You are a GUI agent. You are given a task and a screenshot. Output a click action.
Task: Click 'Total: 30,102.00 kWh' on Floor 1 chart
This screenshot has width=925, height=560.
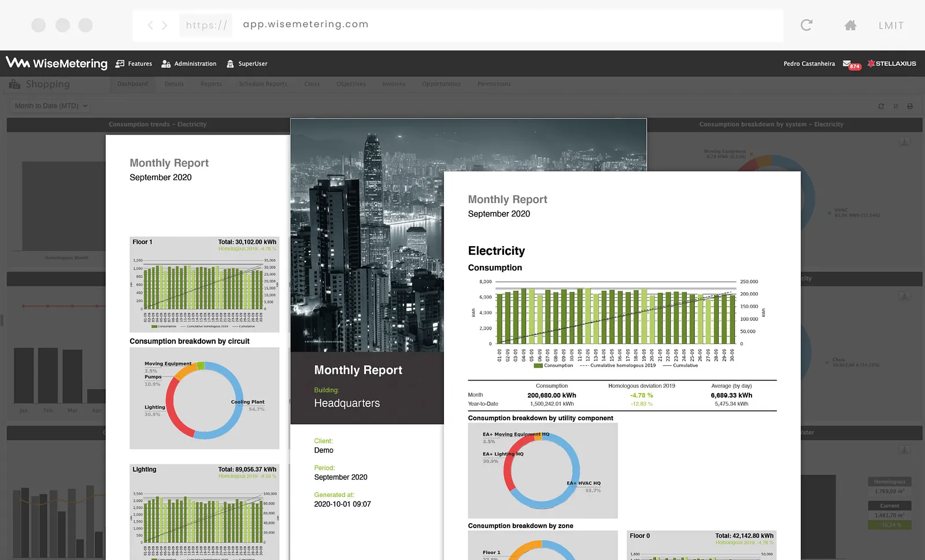pyautogui.click(x=247, y=242)
